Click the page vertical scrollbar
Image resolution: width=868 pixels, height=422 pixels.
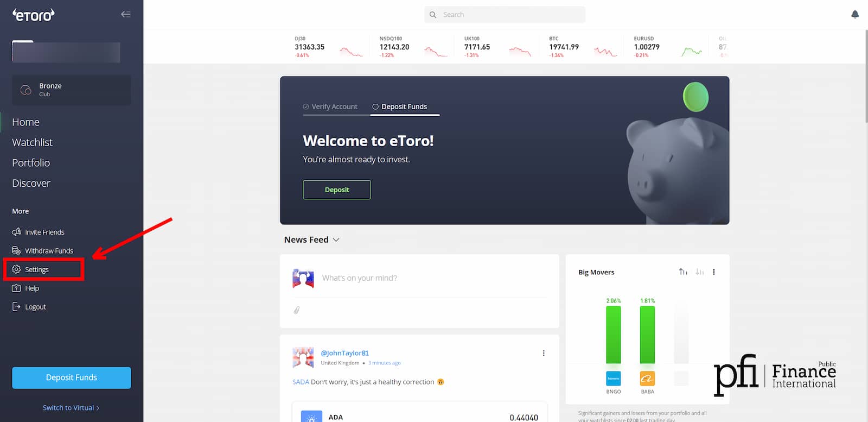point(865,76)
